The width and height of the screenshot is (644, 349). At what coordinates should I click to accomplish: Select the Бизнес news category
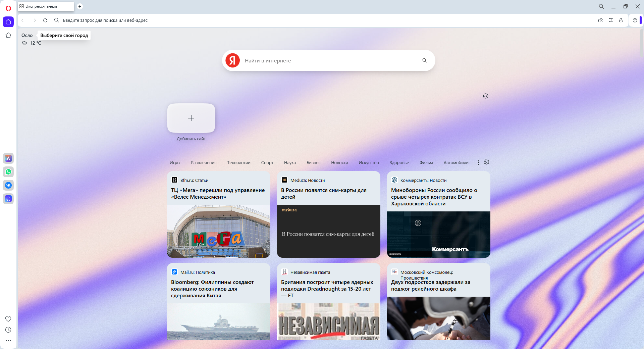pyautogui.click(x=314, y=163)
